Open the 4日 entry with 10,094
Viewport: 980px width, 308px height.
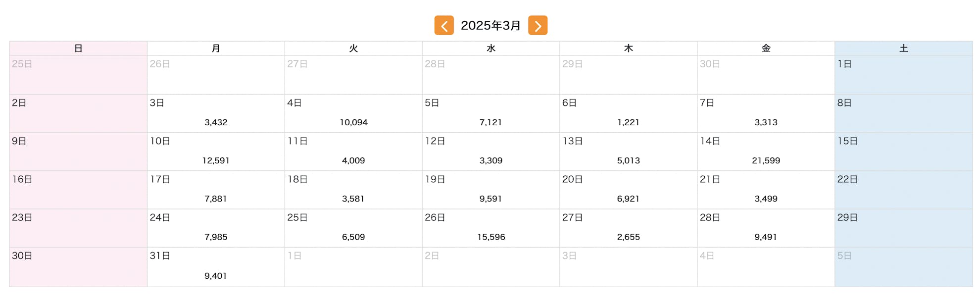(x=353, y=113)
